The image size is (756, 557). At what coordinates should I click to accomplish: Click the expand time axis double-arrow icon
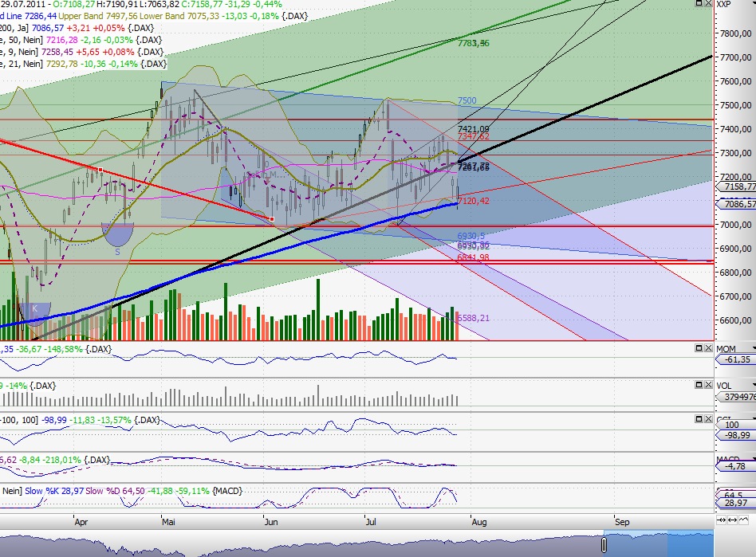click(x=732, y=520)
